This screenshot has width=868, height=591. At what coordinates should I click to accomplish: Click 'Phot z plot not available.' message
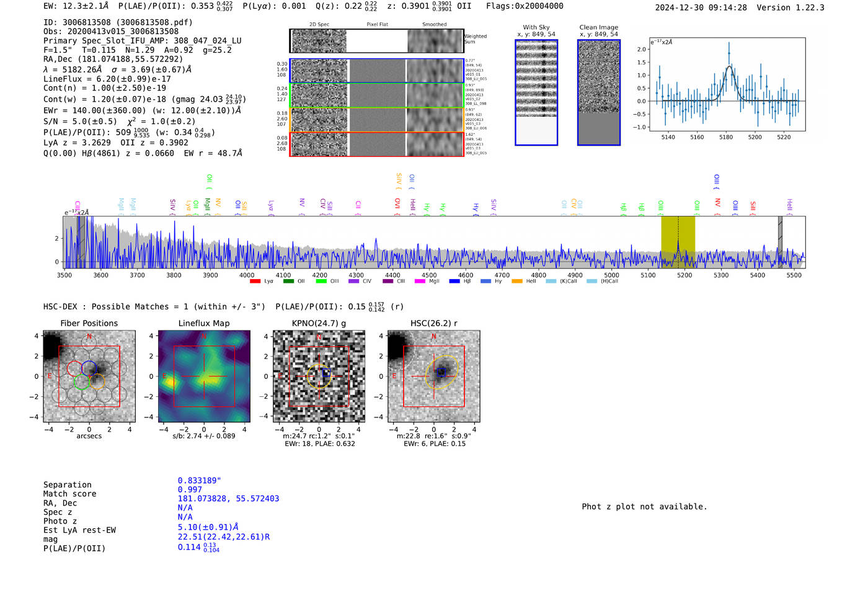644,507
